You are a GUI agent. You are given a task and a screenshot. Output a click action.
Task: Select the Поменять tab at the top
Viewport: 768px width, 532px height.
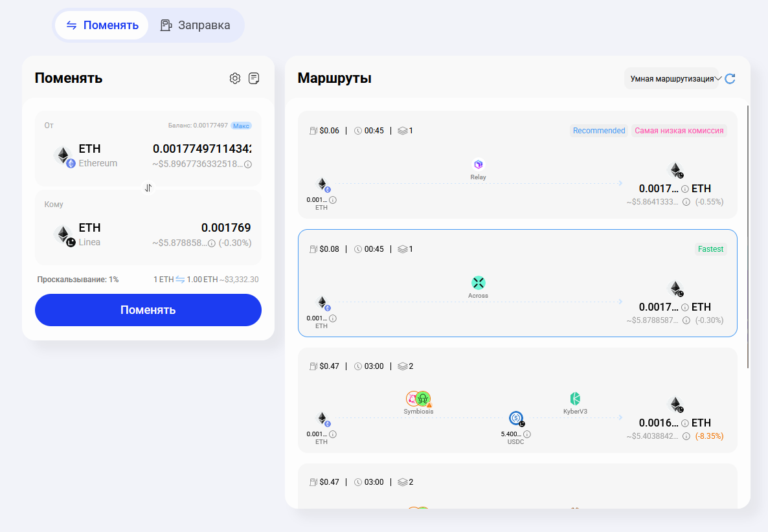(102, 25)
